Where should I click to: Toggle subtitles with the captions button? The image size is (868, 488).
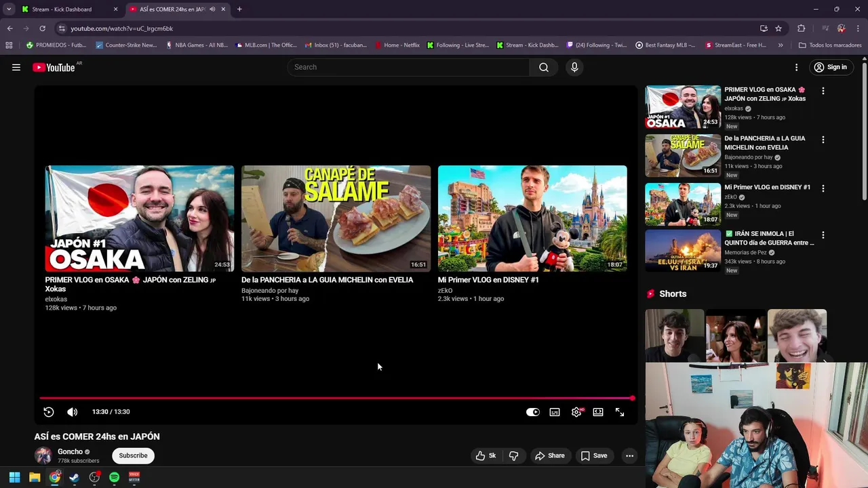pos(555,411)
